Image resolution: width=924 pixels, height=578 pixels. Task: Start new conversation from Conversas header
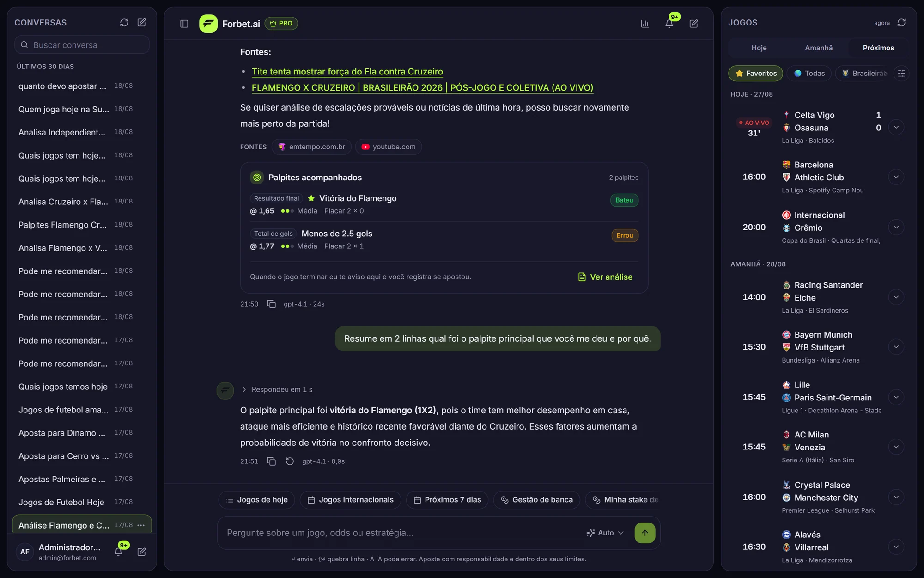(x=142, y=23)
